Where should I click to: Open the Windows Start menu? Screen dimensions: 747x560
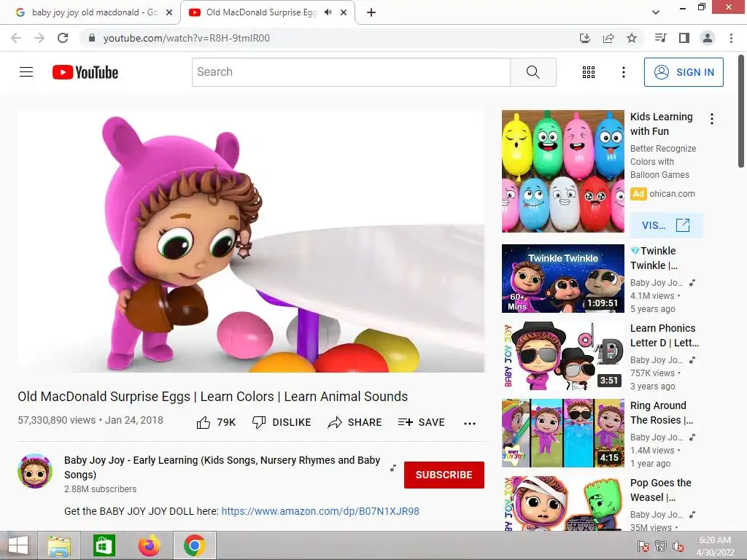(x=18, y=545)
